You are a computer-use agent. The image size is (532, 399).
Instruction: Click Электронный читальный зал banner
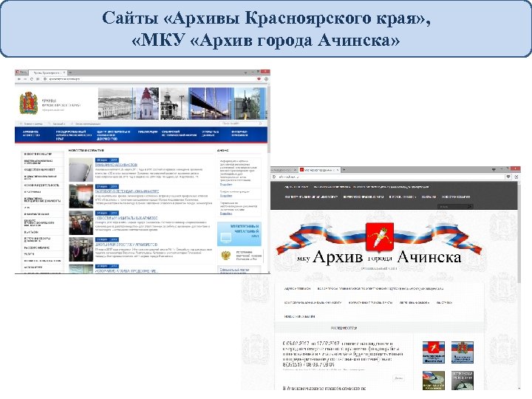(239, 233)
